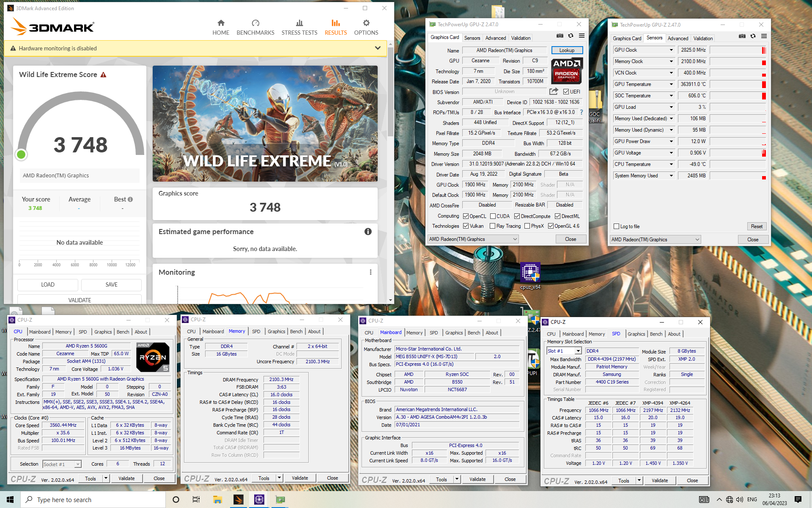Switch to GPU-Z from the taskbar
This screenshot has width=812, height=508.
pos(280,500)
